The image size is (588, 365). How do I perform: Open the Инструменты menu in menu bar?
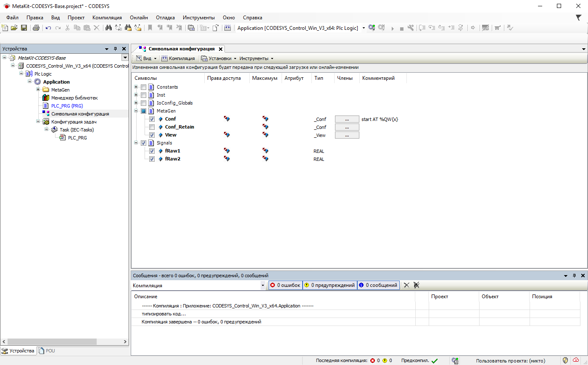pos(199,18)
